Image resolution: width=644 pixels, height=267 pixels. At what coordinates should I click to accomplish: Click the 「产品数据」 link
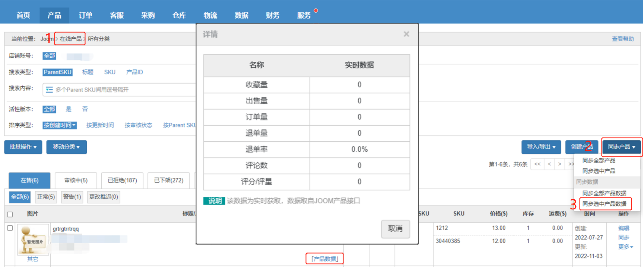click(324, 259)
